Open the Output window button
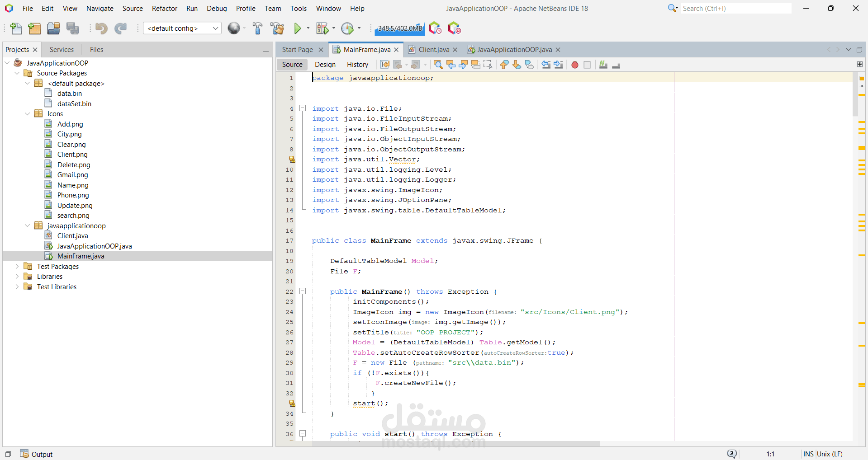Screen dimensions: 868x460 [x=37, y=454]
